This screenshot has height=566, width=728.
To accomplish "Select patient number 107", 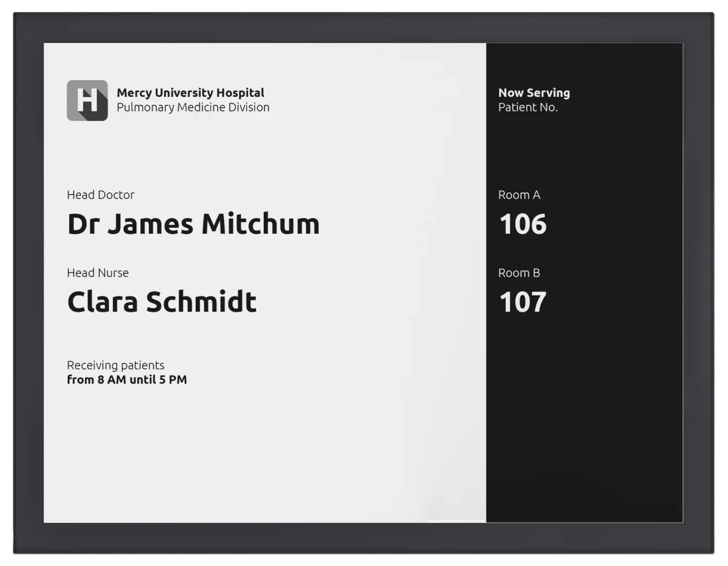I will pos(523,302).
